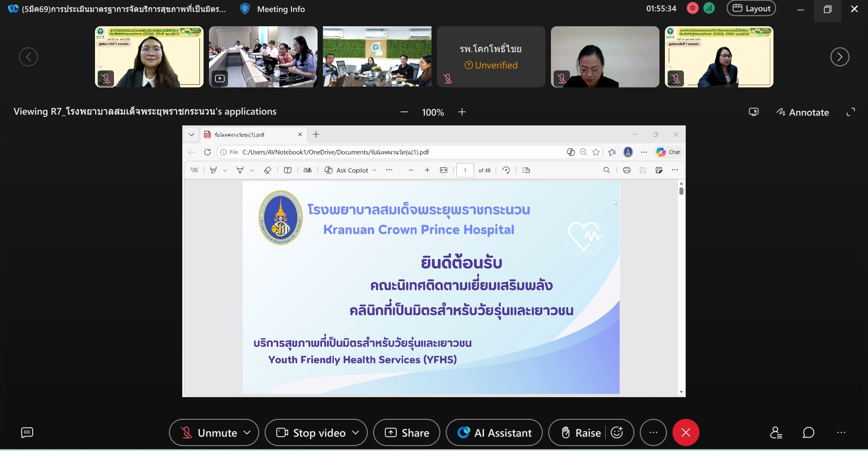Open more options in bottom control bar
Image resolution: width=868 pixels, height=451 pixels.
(x=653, y=432)
